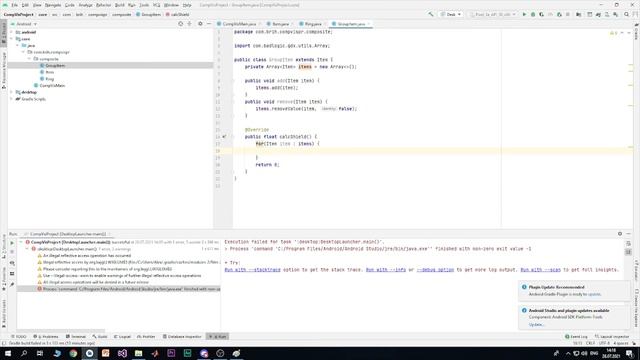Collapse the desktop:DesktopLauncher.main() node
This screenshot has height=360, width=640.
(27, 249)
